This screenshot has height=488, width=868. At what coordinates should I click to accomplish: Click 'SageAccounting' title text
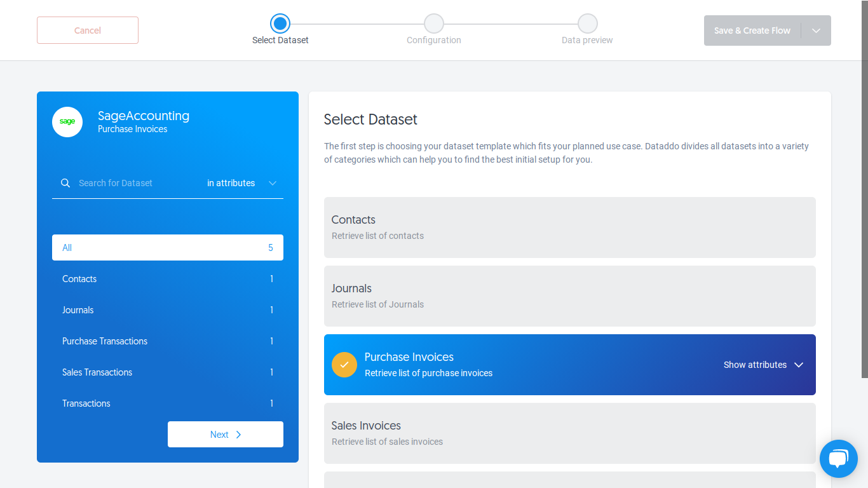(144, 116)
